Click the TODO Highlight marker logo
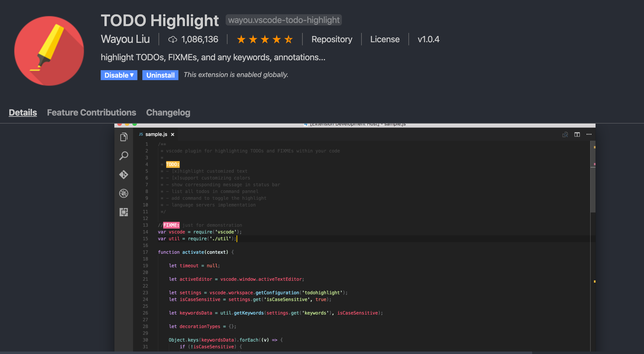The width and height of the screenshot is (644, 354). click(x=49, y=51)
